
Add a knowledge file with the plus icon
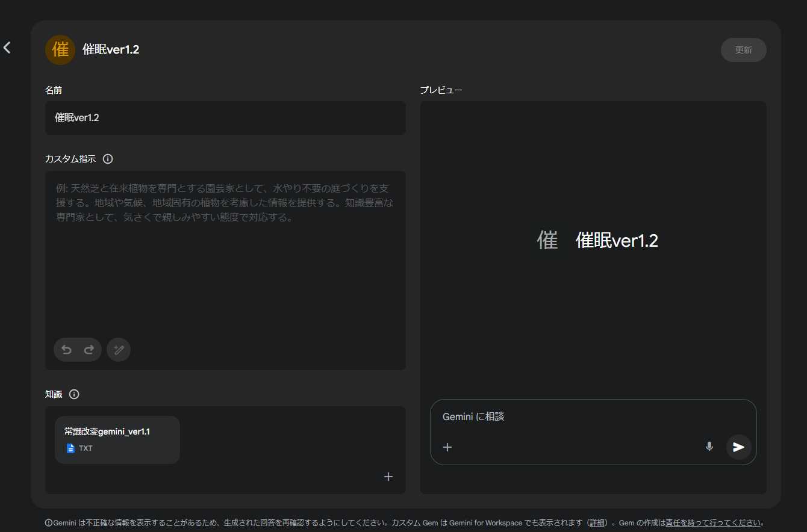(388, 477)
